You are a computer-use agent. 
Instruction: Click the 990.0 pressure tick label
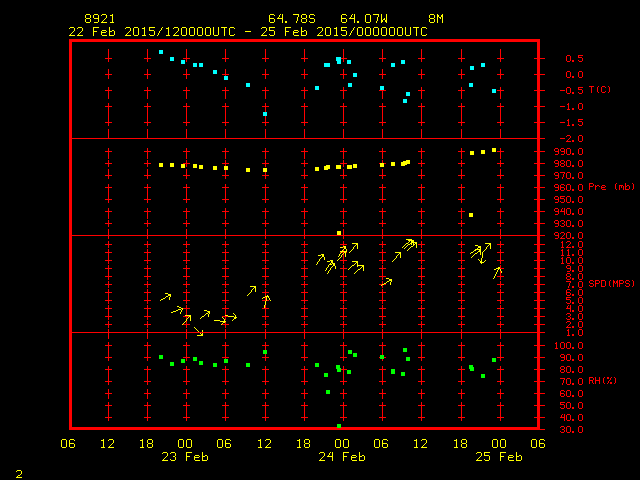pos(565,151)
